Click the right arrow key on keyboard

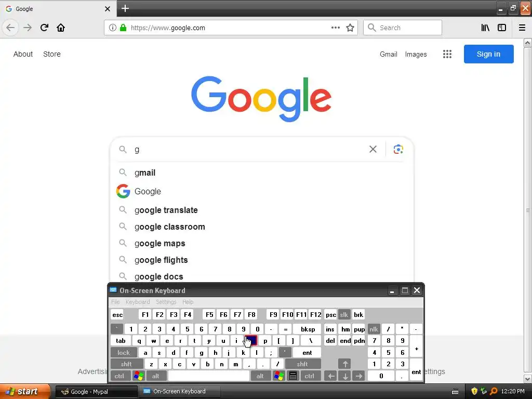[359, 376]
